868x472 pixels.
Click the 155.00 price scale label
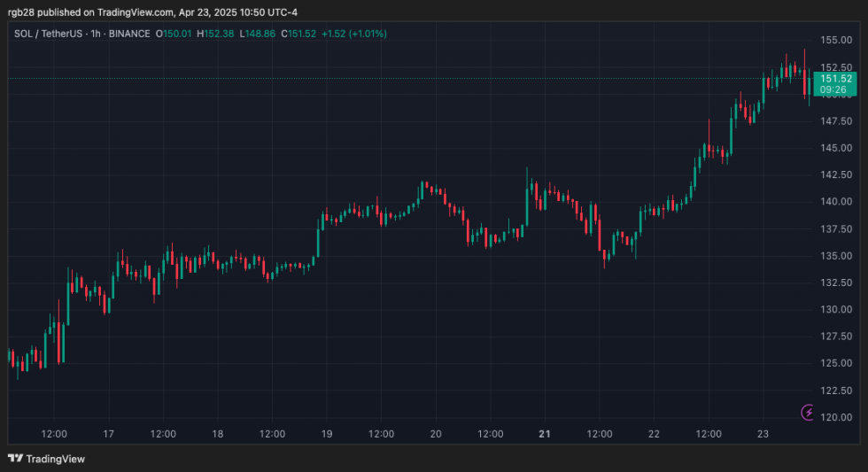835,40
